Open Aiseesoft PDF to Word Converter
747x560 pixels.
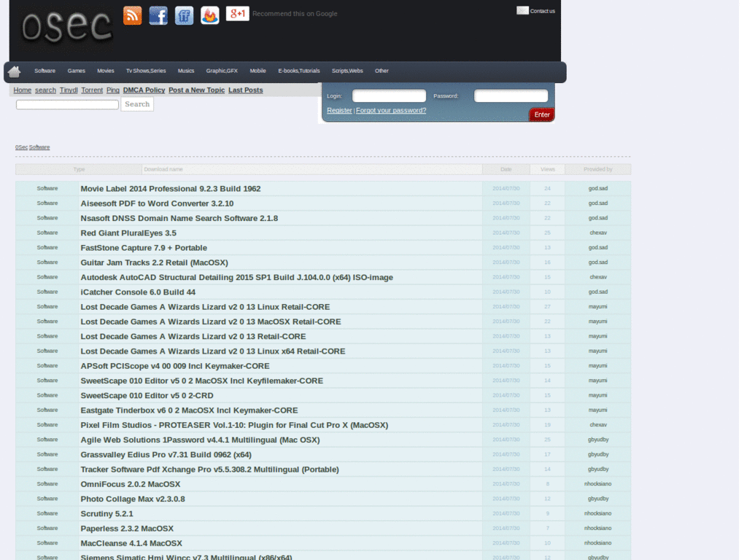[x=157, y=203]
